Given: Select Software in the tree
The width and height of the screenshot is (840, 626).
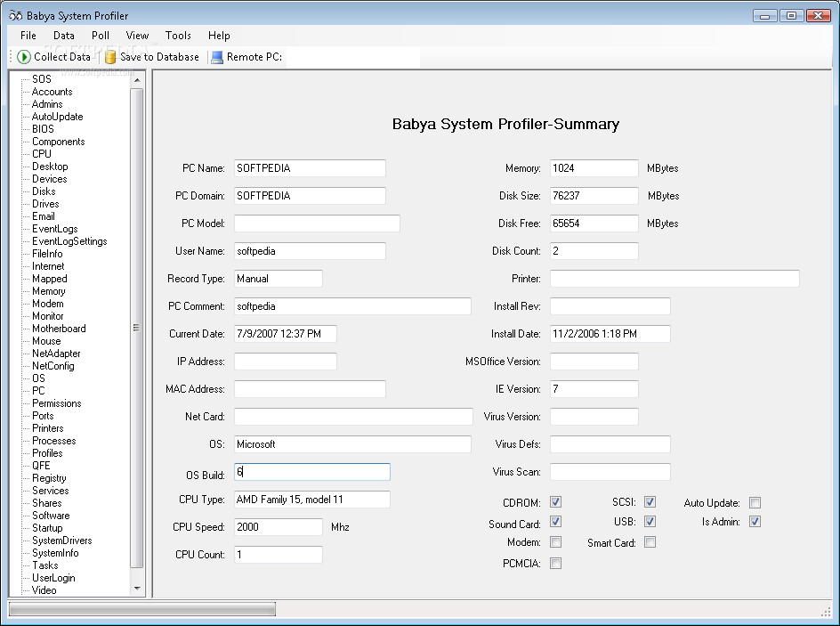Looking at the screenshot, I should pyautogui.click(x=51, y=516).
